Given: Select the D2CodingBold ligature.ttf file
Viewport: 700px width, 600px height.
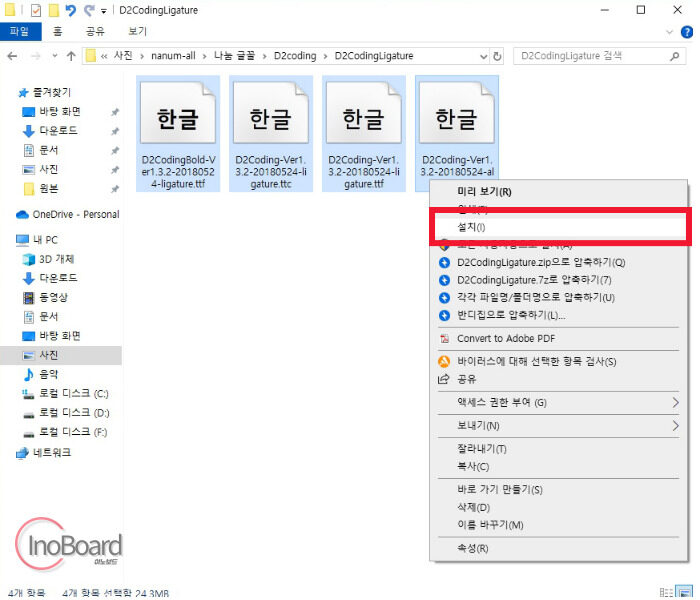Looking at the screenshot, I should (x=178, y=133).
